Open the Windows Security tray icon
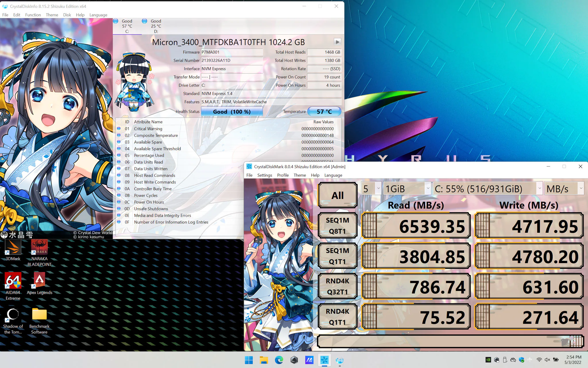The image size is (588, 368). [521, 360]
